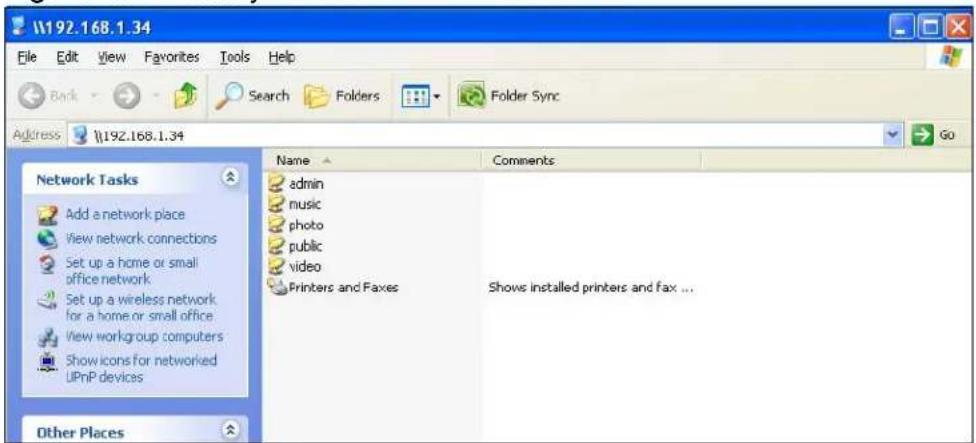Click the wireless network setup icon
976x443 pixels.
pos(47,301)
